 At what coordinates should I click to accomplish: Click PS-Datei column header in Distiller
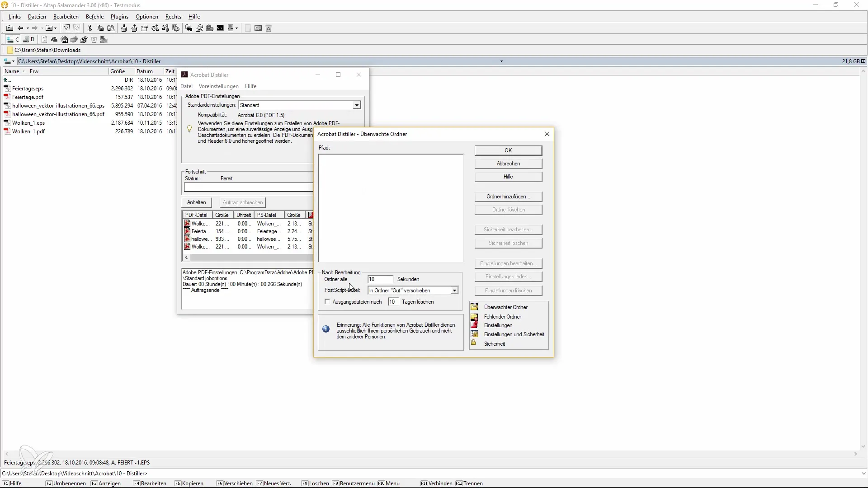pos(269,215)
